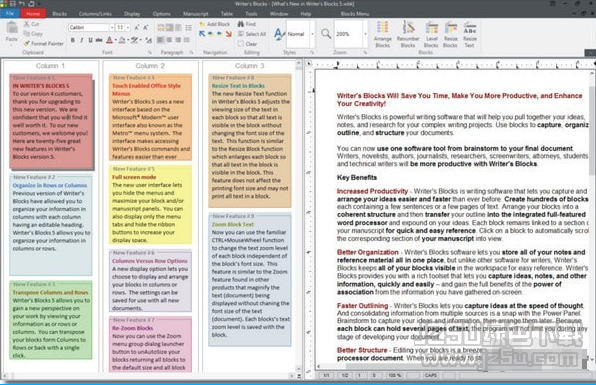Open the Blocks Menu tab

355,14
